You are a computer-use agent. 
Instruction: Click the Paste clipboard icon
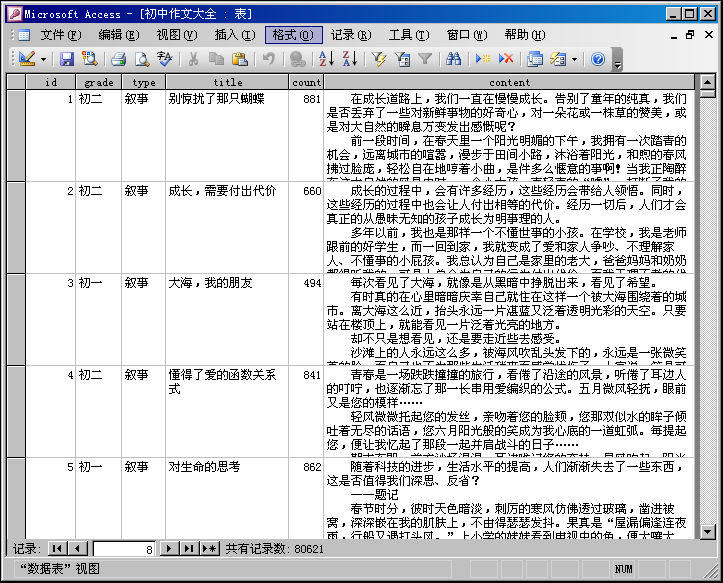[x=240, y=59]
